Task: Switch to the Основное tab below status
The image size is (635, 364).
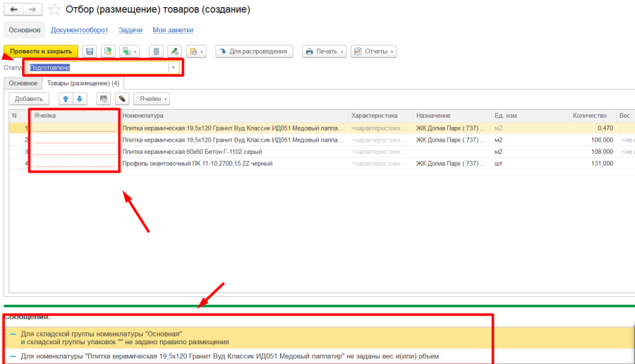Action: [x=23, y=83]
